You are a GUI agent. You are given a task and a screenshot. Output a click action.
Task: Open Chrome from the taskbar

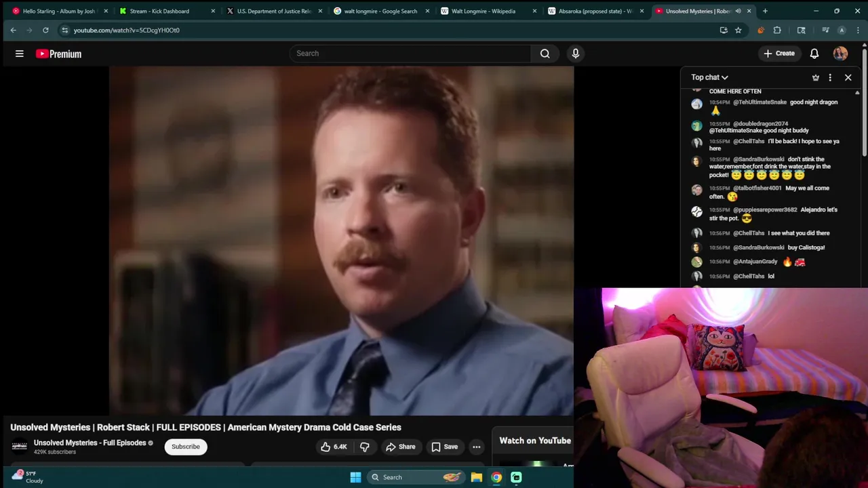[x=496, y=477]
